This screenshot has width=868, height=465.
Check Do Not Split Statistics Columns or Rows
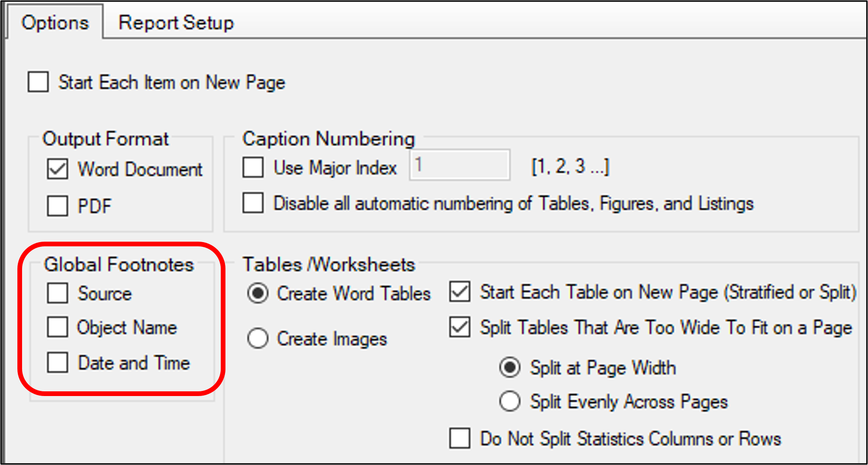460,438
